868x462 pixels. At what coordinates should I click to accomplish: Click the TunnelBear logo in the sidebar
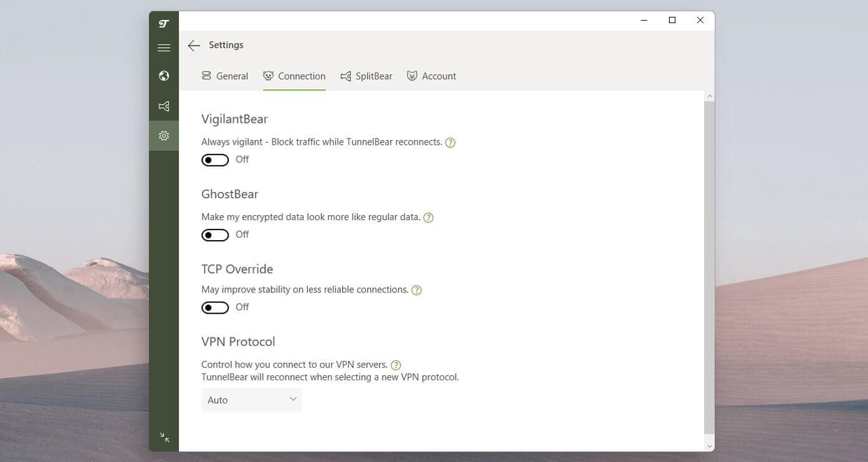click(164, 24)
